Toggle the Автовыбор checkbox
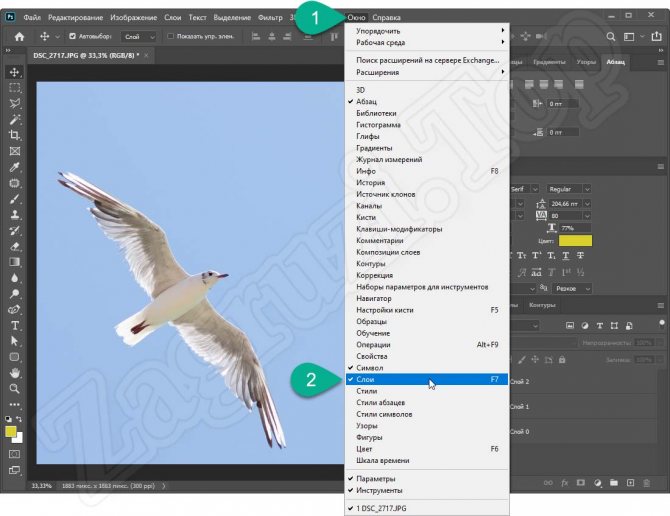This screenshot has width=670, height=516. [x=72, y=37]
